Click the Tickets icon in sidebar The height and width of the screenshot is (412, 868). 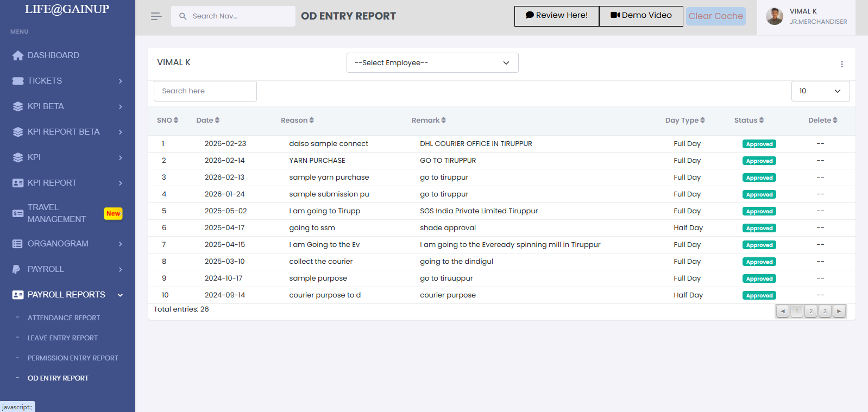18,81
